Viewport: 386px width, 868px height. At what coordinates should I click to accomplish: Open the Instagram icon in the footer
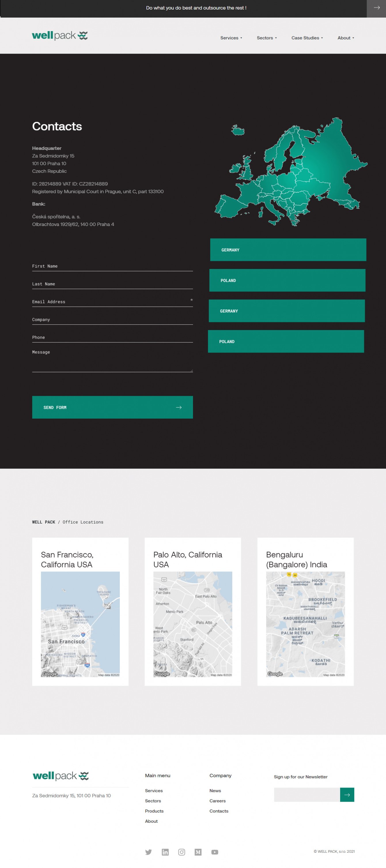click(181, 852)
